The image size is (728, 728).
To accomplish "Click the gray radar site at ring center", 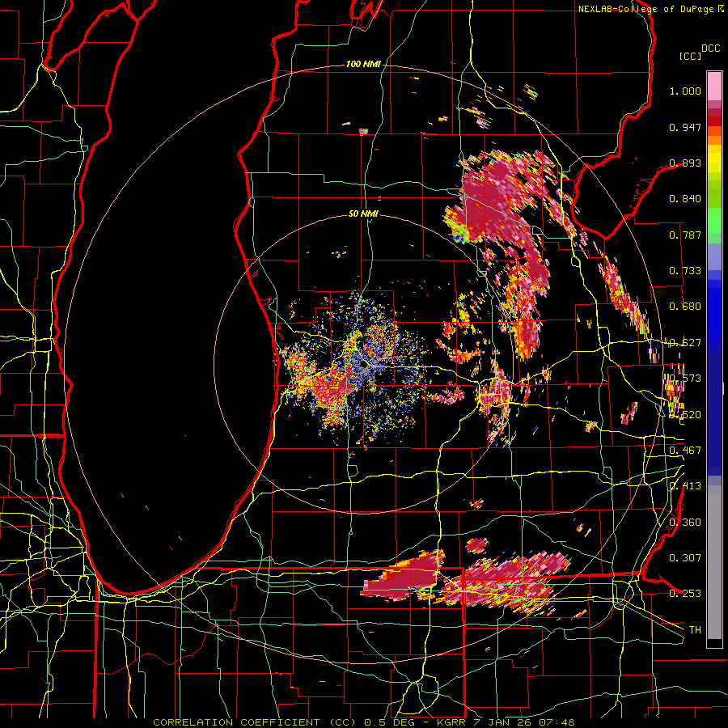I will (364, 365).
